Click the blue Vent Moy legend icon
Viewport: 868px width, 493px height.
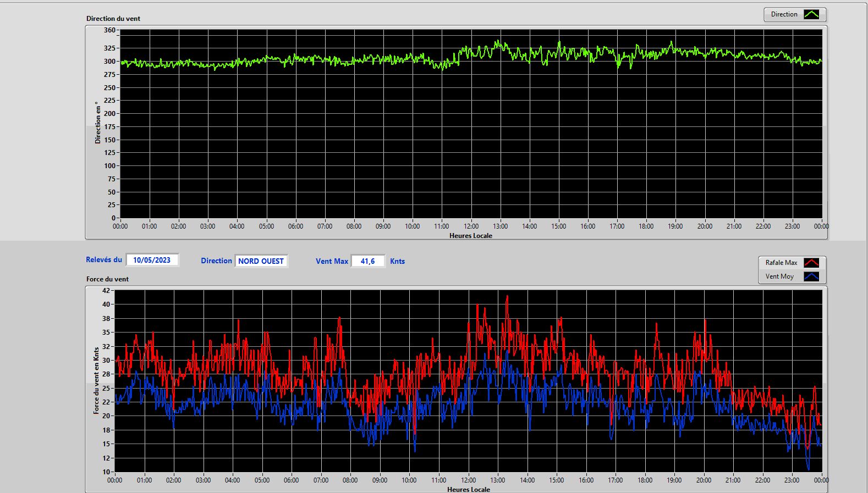tap(811, 276)
